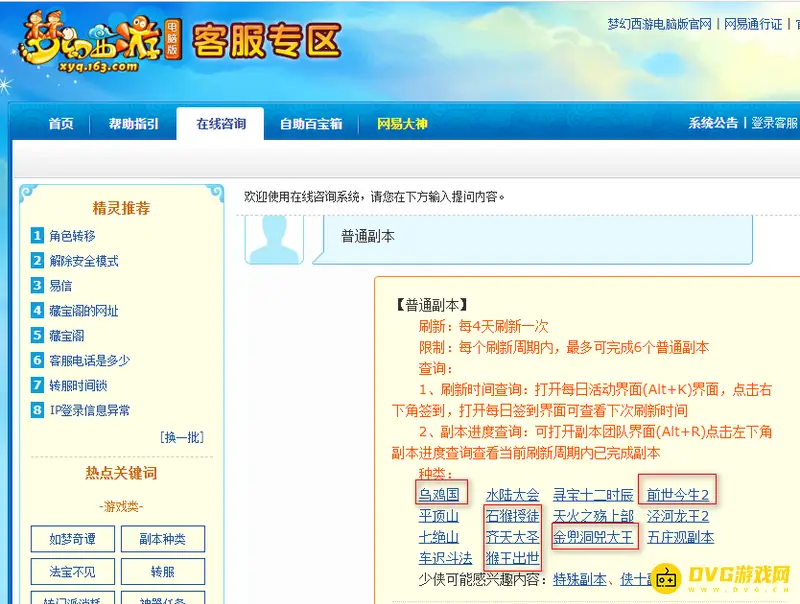Viewport: 800px width, 604px height.
Task: Open the 系统公告 link
Action: pos(713,123)
